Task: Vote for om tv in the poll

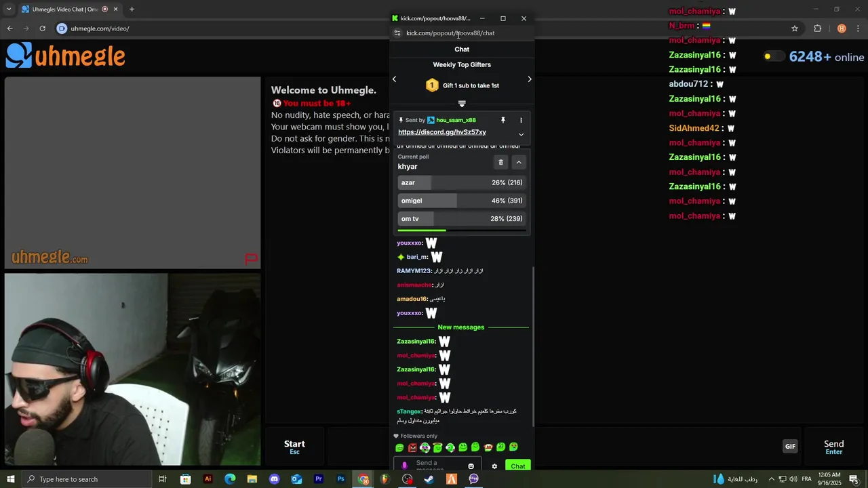Action: (x=462, y=219)
